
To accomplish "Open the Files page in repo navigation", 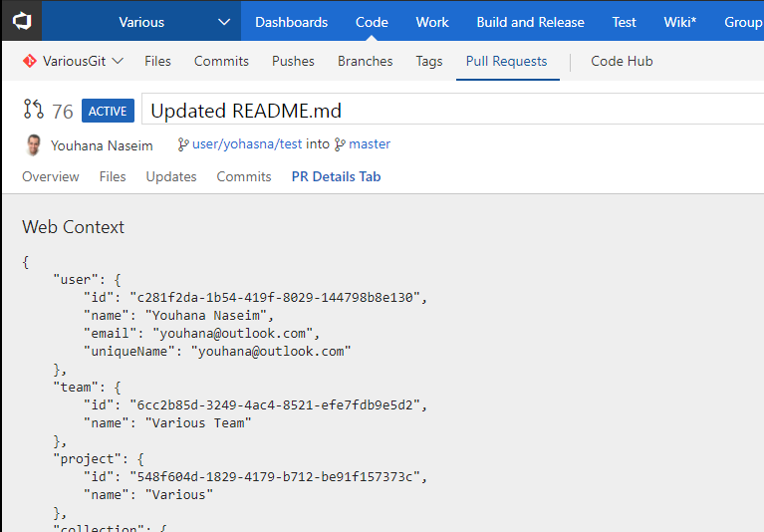I will pos(157,61).
